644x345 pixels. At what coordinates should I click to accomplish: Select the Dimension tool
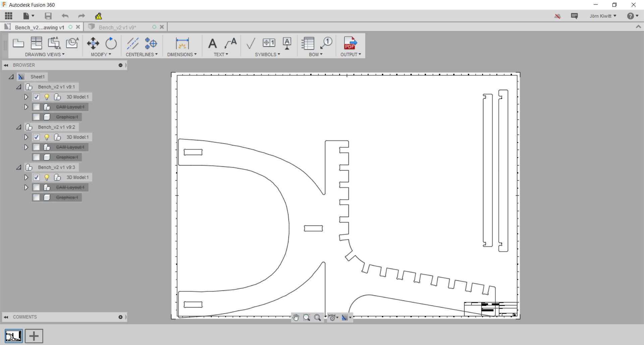[x=182, y=43]
